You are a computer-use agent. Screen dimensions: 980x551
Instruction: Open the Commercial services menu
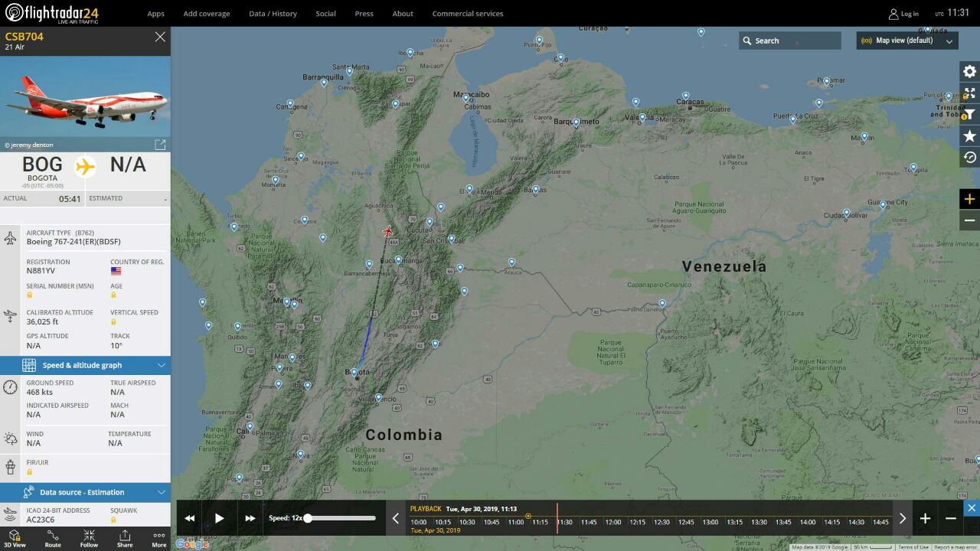[468, 14]
